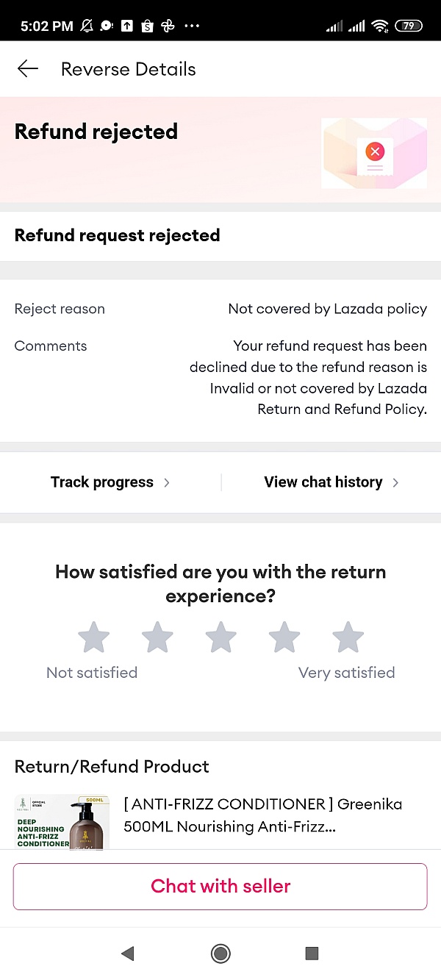This screenshot has height=980, width=441.
Task: Rate five stars, very satisfied
Action: coord(348,637)
